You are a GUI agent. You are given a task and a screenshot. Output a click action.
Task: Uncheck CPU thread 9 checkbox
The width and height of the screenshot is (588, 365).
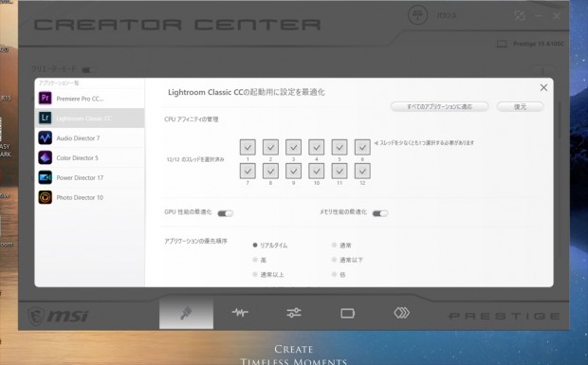click(294, 172)
